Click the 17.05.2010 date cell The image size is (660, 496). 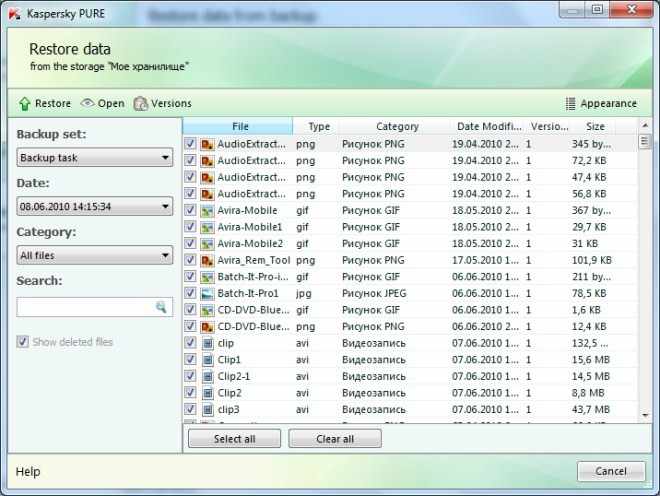pyautogui.click(x=485, y=260)
